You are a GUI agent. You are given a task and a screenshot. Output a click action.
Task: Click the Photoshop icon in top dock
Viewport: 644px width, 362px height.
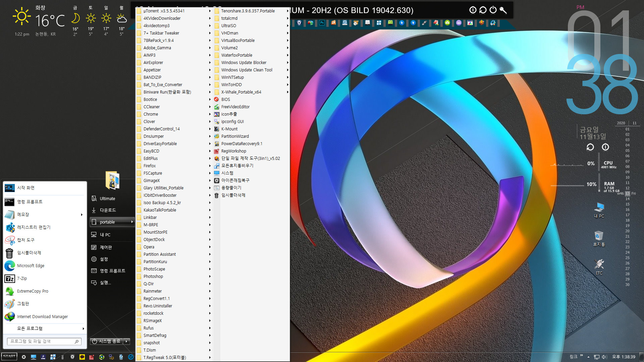[x=322, y=23]
